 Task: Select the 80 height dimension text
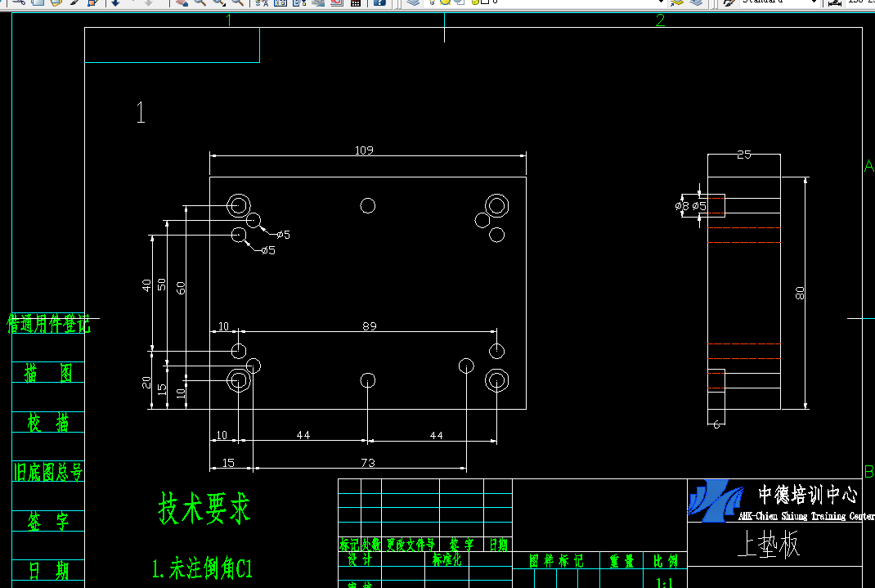pyautogui.click(x=800, y=293)
